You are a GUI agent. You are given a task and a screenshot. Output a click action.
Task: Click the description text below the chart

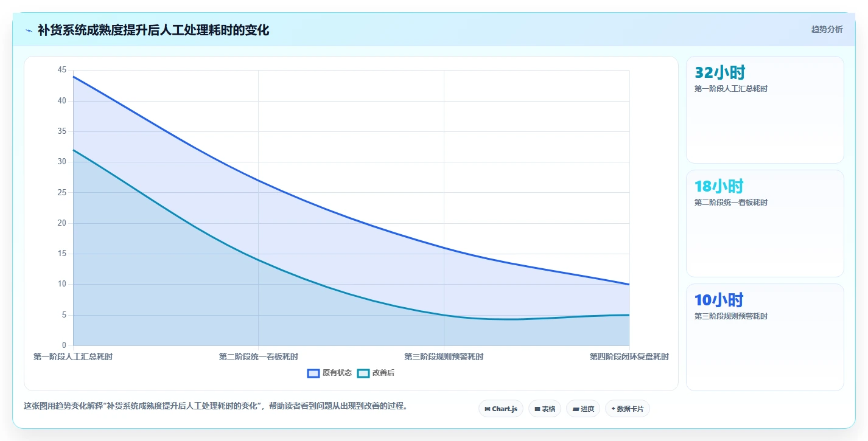tap(215, 406)
